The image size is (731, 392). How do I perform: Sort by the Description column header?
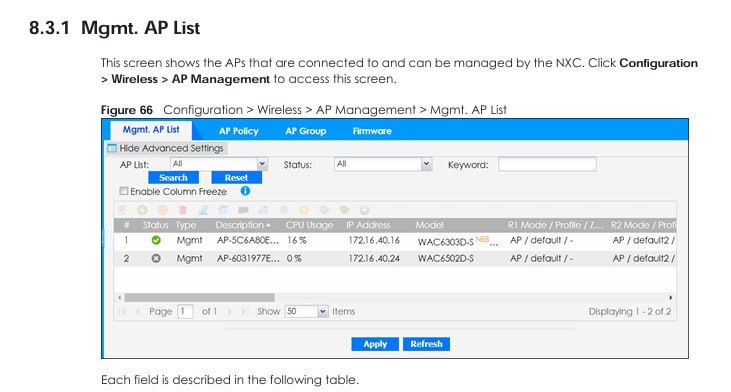tap(242, 225)
